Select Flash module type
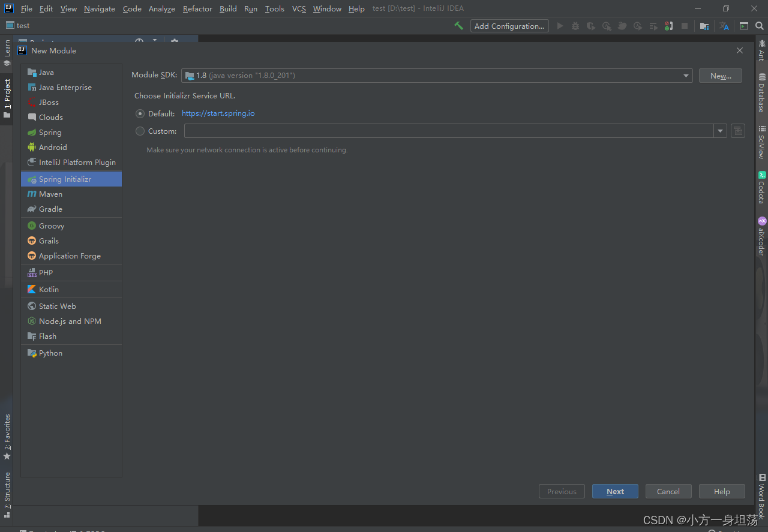 pos(71,336)
